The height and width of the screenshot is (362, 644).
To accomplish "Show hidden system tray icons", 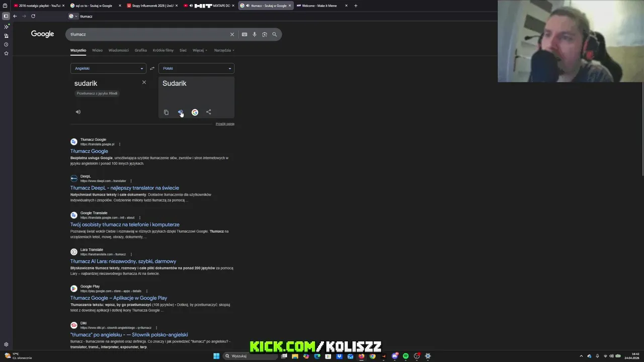I will [x=581, y=356].
